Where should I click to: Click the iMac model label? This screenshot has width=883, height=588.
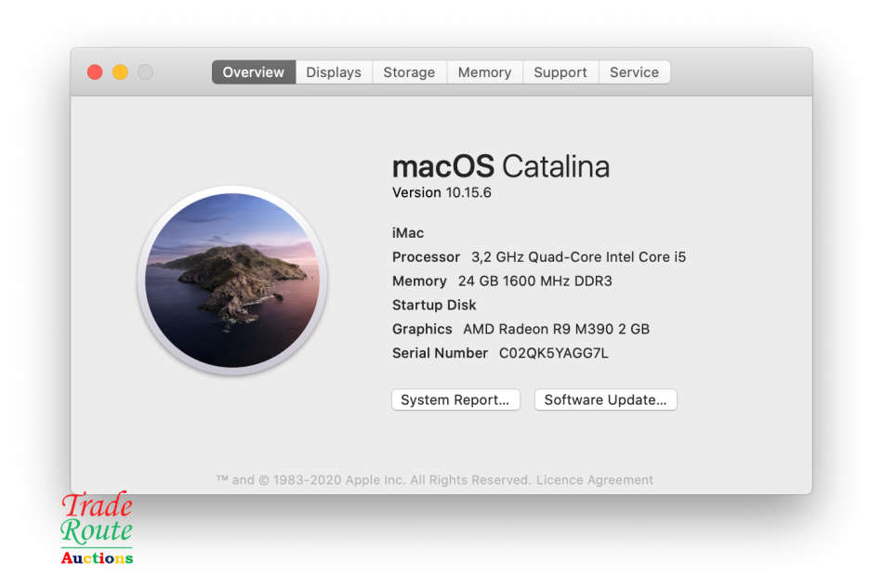coord(407,233)
